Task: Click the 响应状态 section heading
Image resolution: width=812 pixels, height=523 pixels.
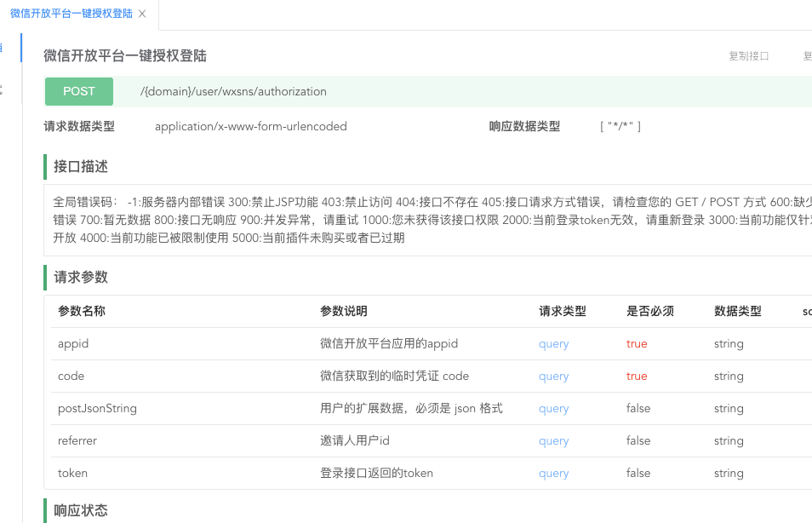Action: (81, 510)
